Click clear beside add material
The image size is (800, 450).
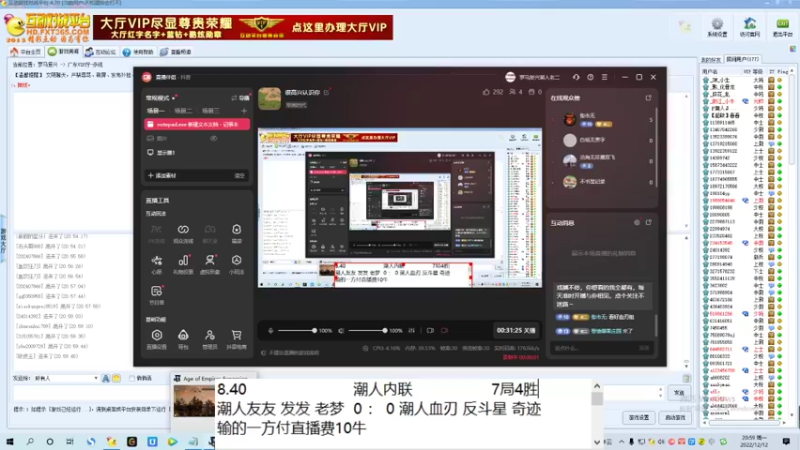click(239, 176)
